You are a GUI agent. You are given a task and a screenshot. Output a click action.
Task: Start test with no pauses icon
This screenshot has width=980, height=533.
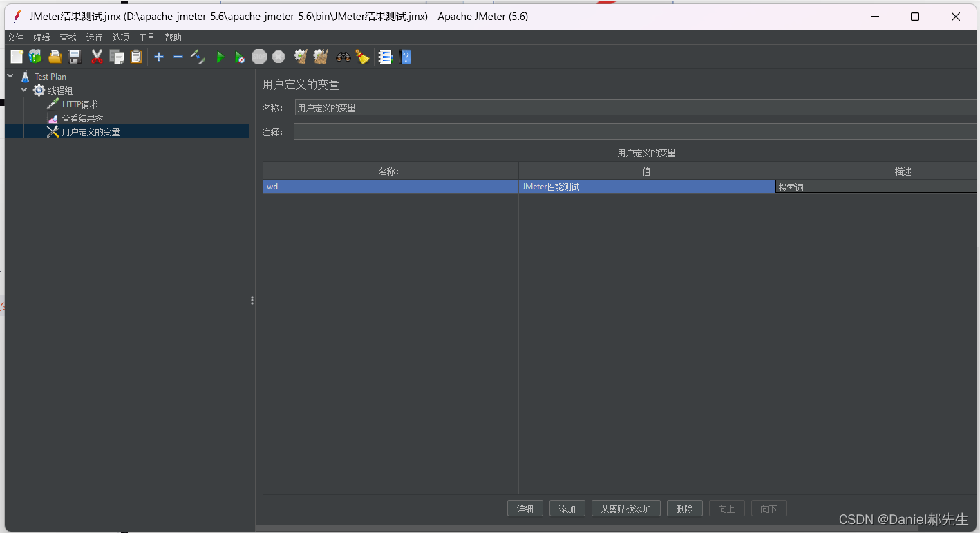click(239, 57)
